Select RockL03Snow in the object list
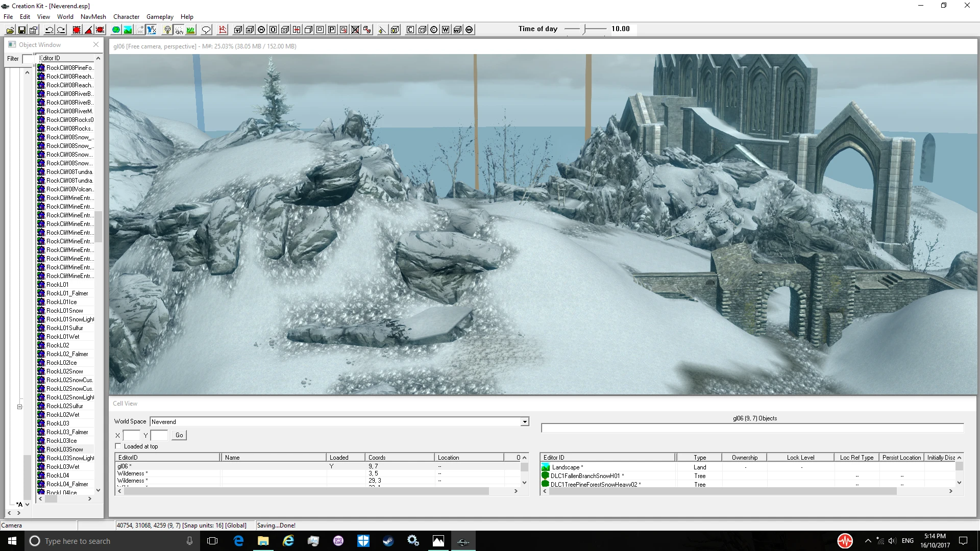The width and height of the screenshot is (980, 551). (65, 449)
